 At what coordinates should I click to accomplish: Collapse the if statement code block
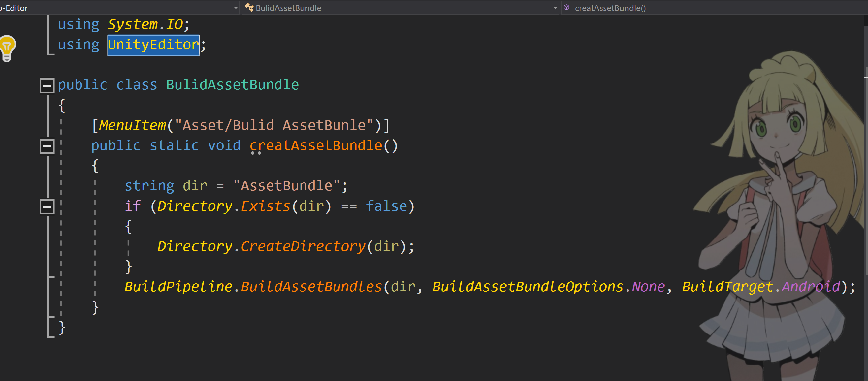(x=47, y=206)
